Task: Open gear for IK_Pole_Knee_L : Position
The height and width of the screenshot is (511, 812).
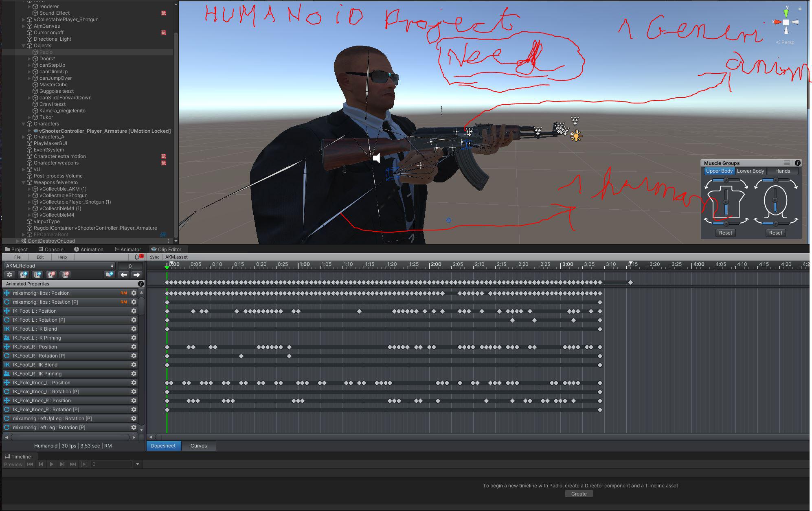Action: pos(134,383)
